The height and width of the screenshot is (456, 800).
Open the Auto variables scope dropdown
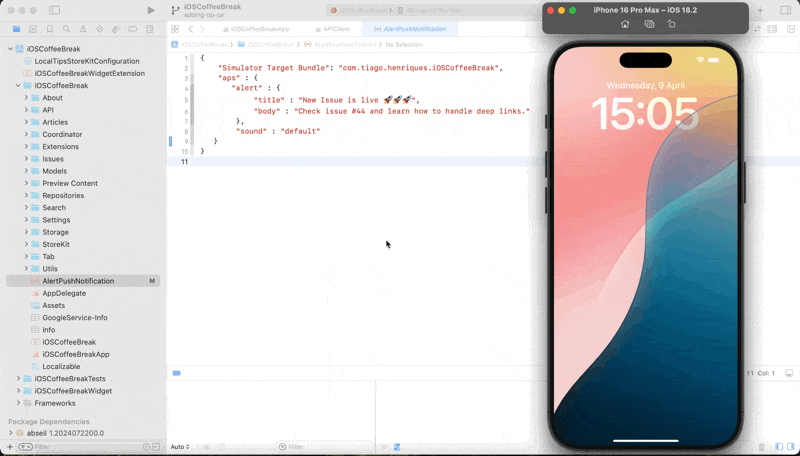180,447
